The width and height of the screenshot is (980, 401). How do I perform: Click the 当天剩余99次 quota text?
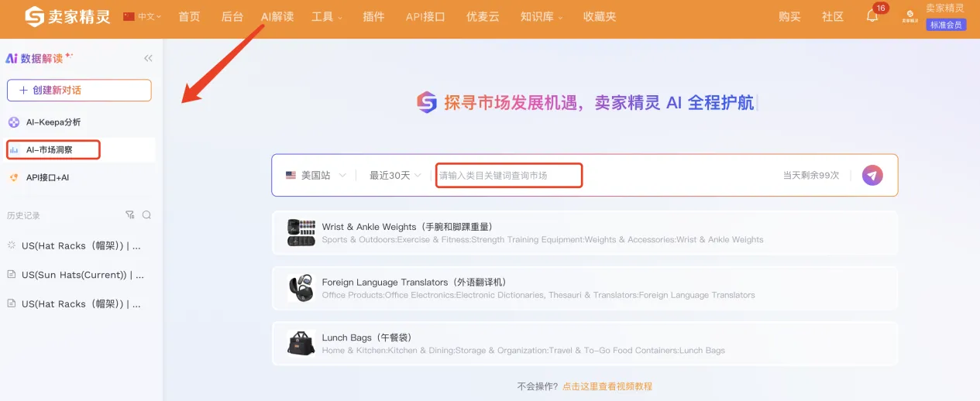coord(811,176)
